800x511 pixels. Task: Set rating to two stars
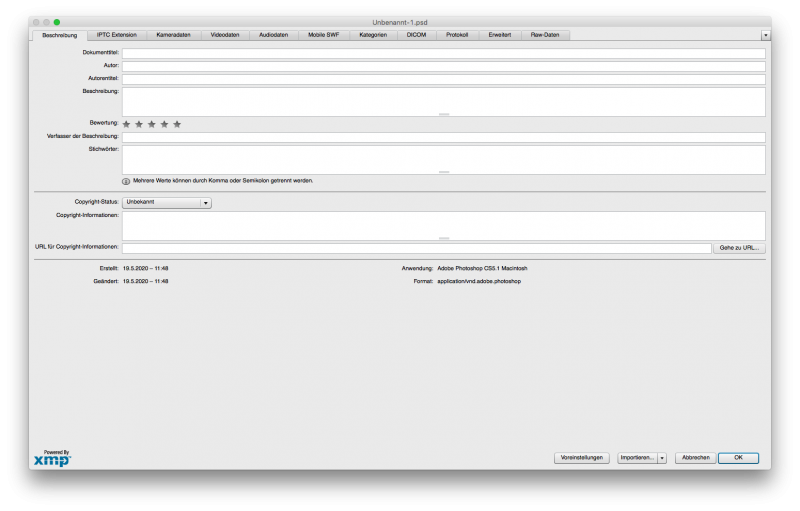(x=139, y=124)
